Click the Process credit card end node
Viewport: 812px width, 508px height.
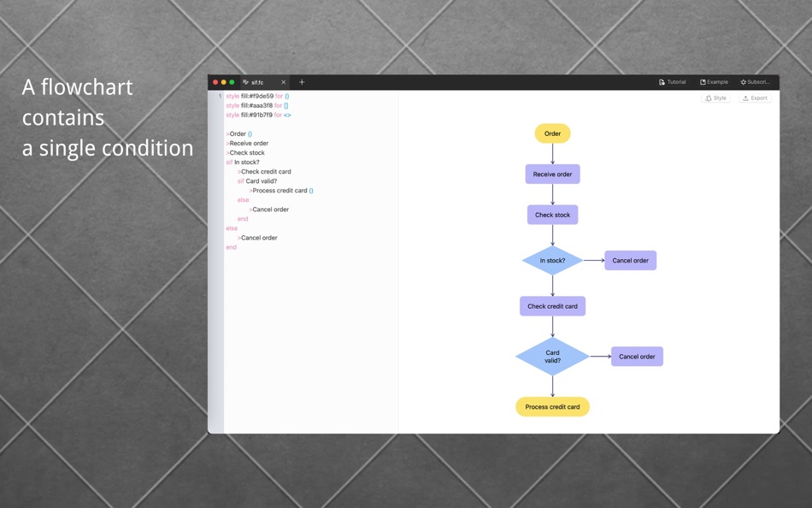(552, 407)
